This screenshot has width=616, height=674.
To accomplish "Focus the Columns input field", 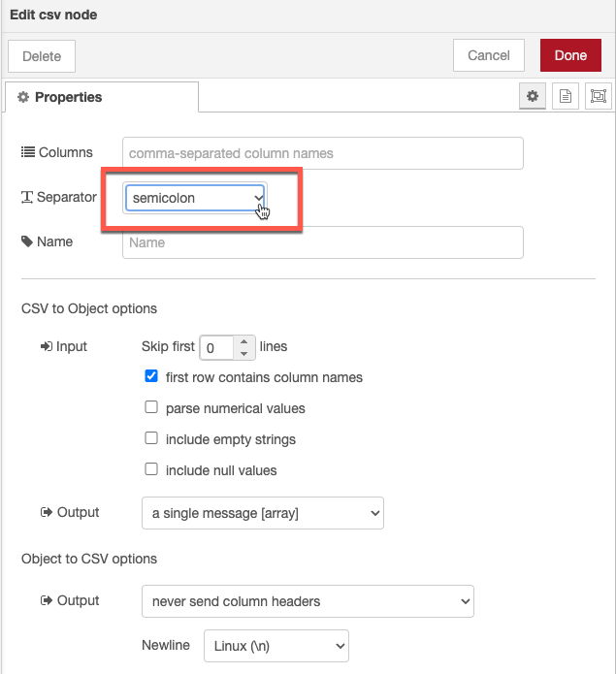I will 323,153.
